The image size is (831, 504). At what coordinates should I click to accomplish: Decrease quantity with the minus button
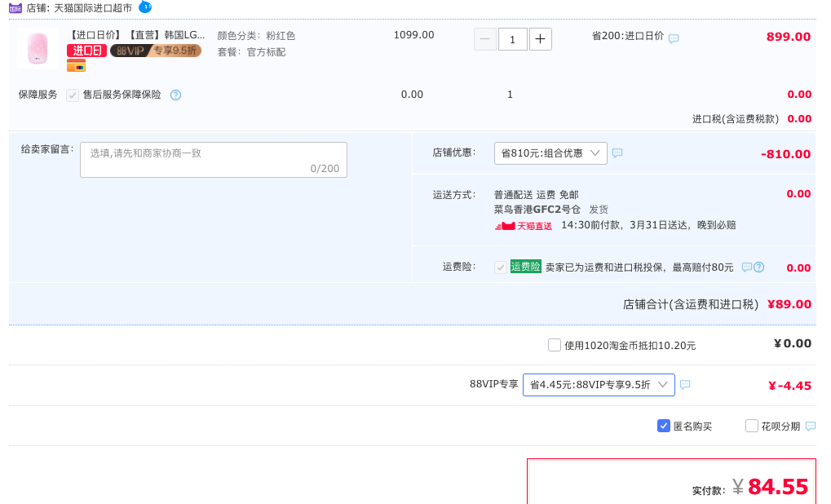click(x=485, y=39)
